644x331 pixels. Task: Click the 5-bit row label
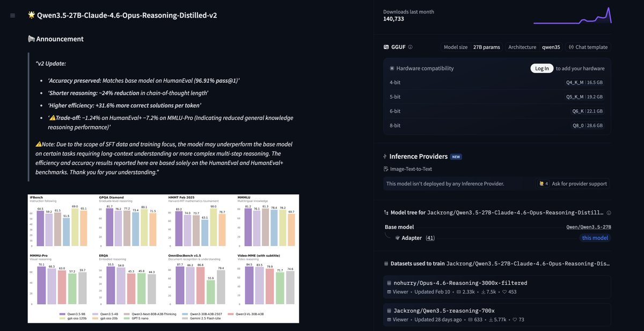click(x=396, y=97)
